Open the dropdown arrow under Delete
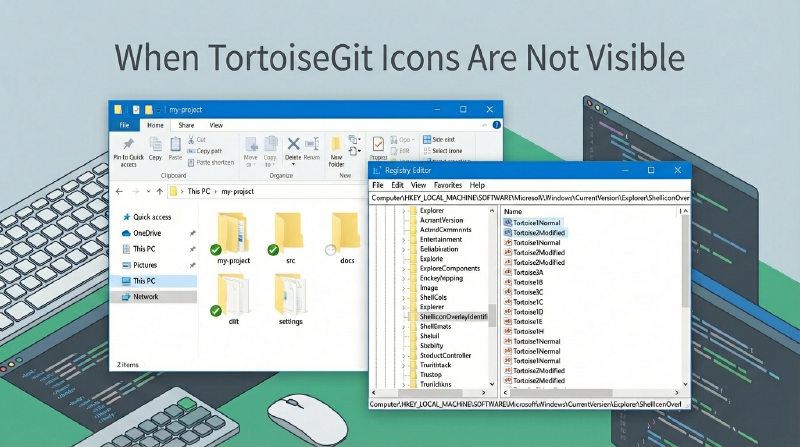This screenshot has width=800, height=447. click(293, 164)
